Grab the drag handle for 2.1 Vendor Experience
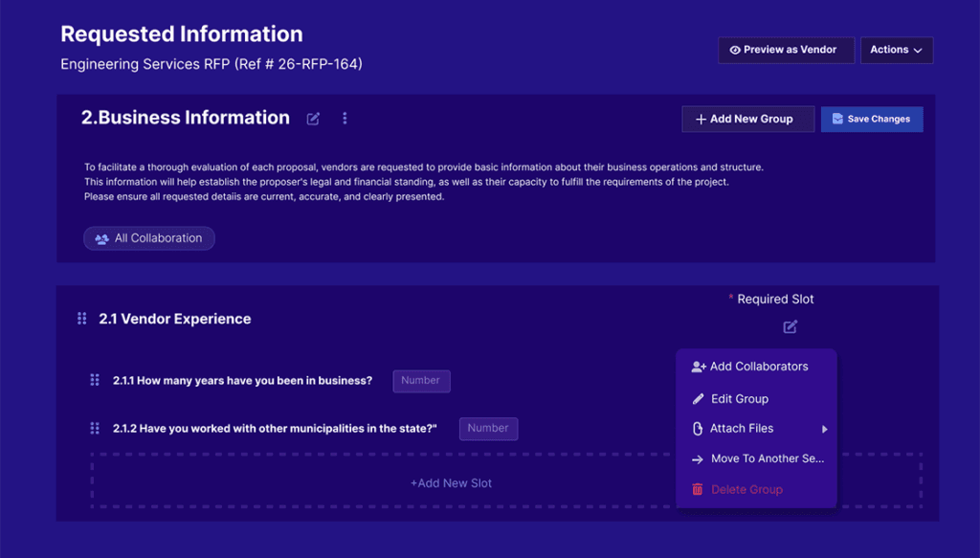The height and width of the screenshot is (558, 980). click(x=81, y=319)
